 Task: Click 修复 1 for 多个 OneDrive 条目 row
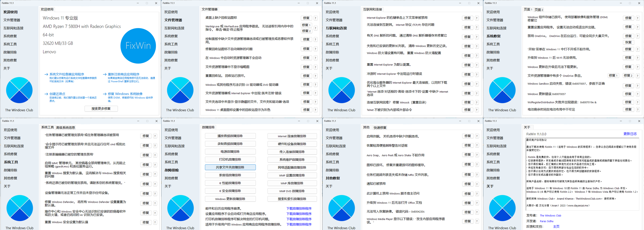click(613, 75)
